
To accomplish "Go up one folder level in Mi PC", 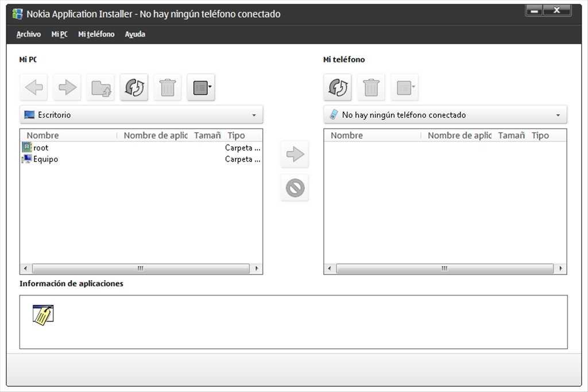I will tap(100, 87).
